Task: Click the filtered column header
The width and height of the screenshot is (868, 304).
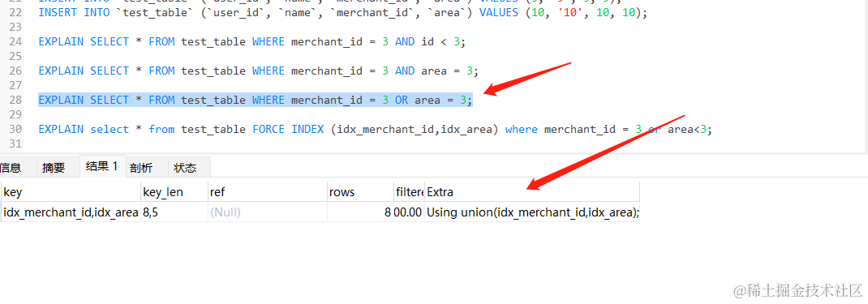Action: 409,192
